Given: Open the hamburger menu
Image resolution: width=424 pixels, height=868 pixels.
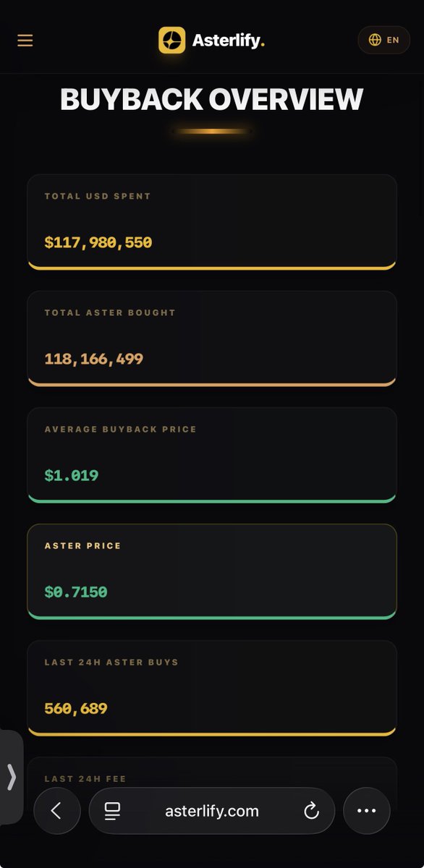Looking at the screenshot, I should (25, 41).
